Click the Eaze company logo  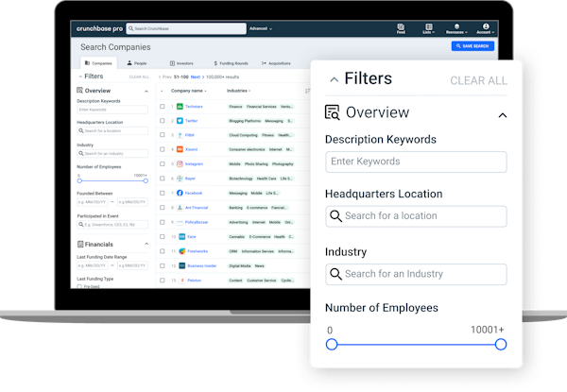(x=181, y=237)
